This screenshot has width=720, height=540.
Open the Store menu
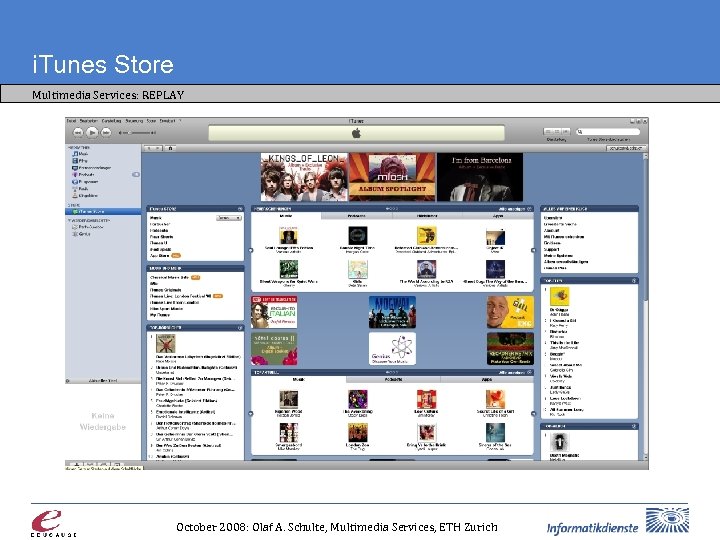pos(152,121)
